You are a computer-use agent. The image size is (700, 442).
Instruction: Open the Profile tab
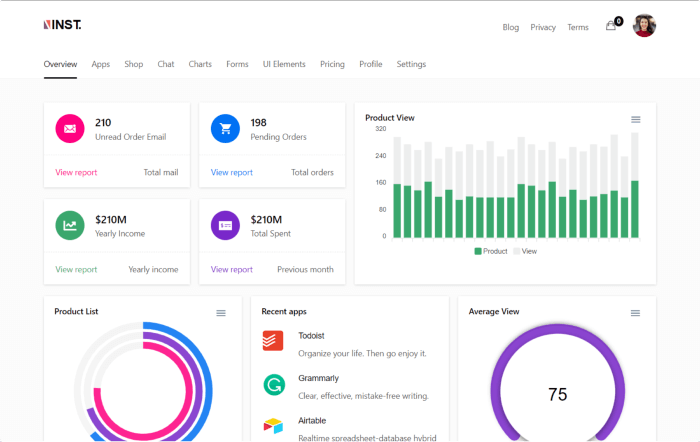point(371,64)
